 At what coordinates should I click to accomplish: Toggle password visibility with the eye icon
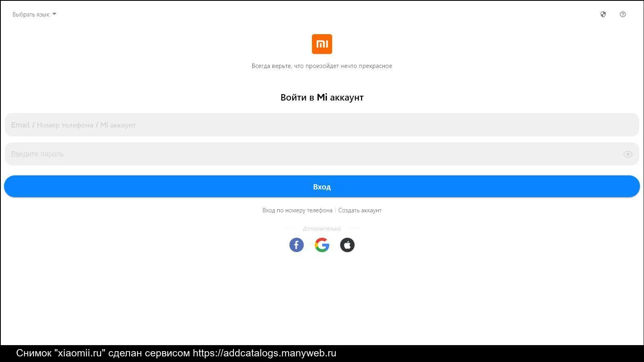pyautogui.click(x=628, y=154)
